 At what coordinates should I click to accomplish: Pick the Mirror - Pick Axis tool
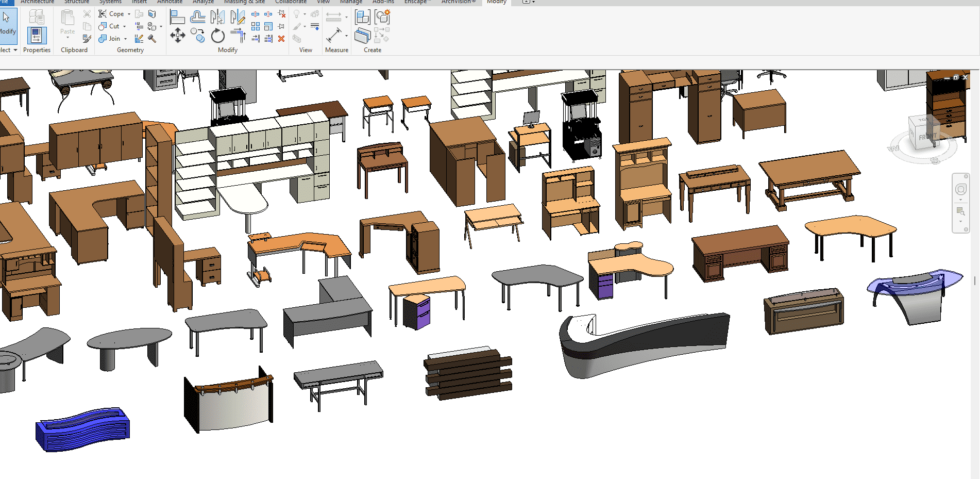point(217,17)
